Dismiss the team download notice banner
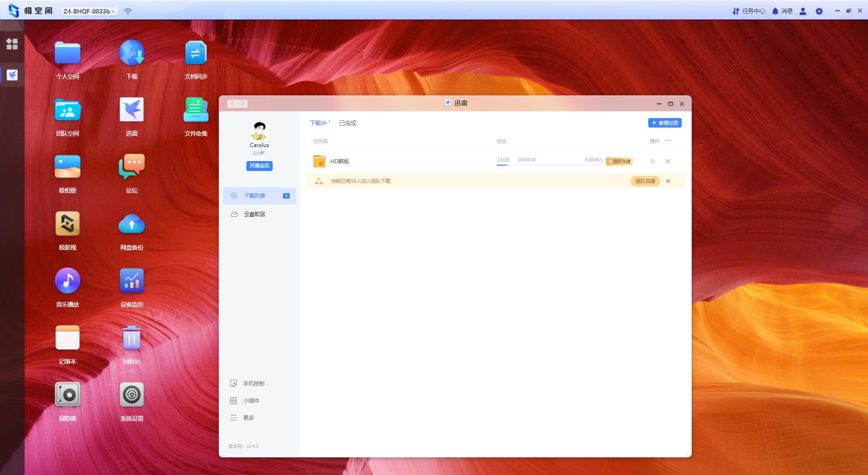This screenshot has width=868, height=475. 668,181
